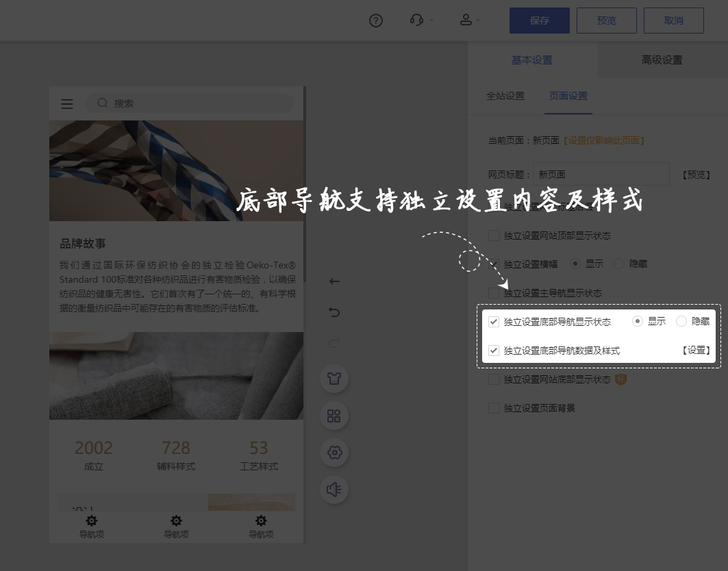
Task: Click the middle 导航项 gear icon
Action: click(x=177, y=520)
